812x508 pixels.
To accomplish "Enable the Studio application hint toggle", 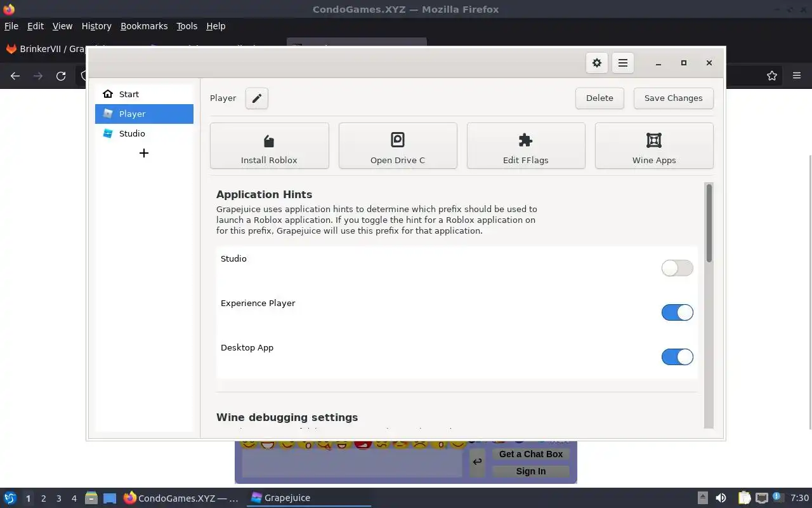I will click(x=677, y=268).
